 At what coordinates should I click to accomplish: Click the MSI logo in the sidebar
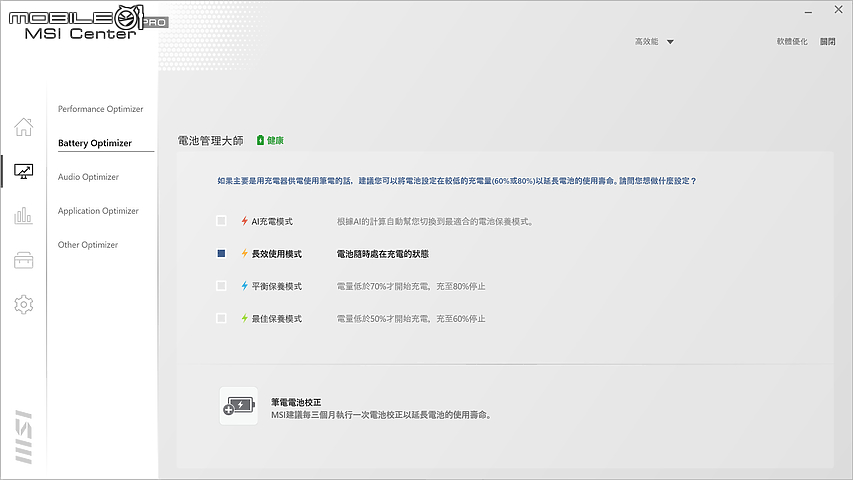click(x=23, y=438)
